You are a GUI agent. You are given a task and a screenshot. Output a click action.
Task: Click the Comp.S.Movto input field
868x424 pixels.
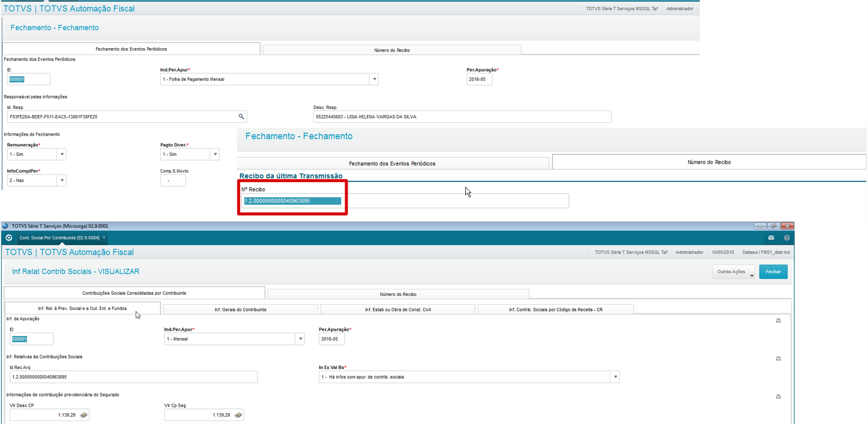(173, 181)
